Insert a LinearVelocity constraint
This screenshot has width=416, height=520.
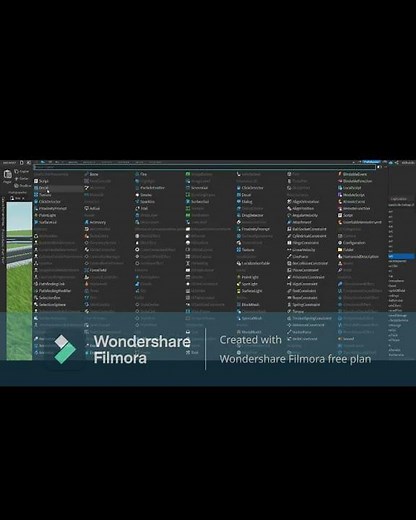coord(301,250)
